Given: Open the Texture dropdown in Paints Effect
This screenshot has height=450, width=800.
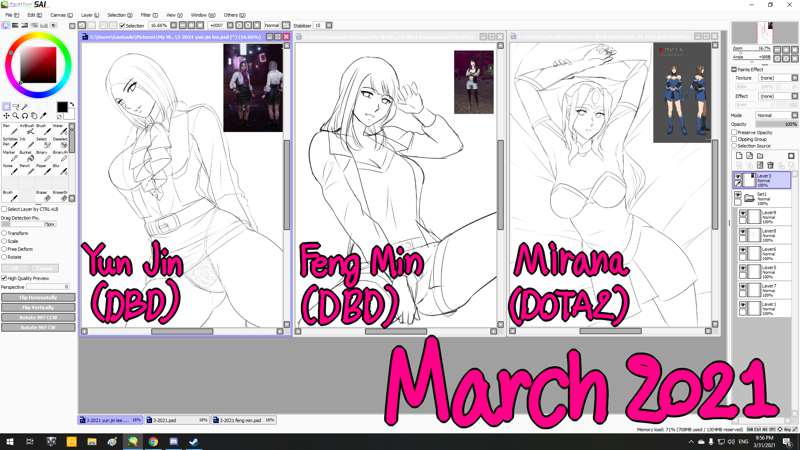Looking at the screenshot, I should click(x=775, y=77).
